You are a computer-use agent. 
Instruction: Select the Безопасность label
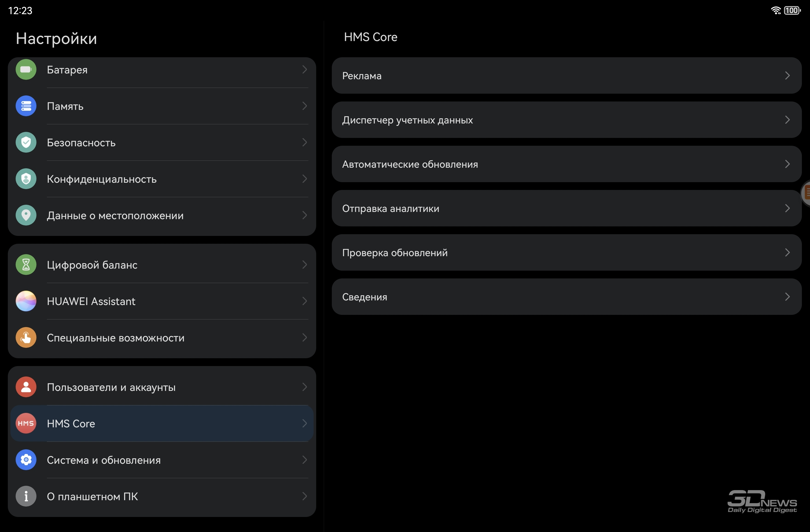click(81, 143)
